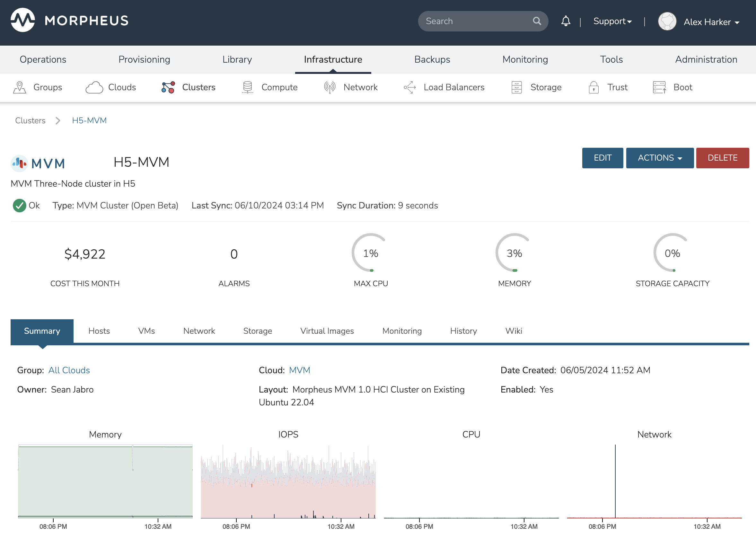Go back via Clusters breadcrumb
The width and height of the screenshot is (756, 548).
pos(30,120)
